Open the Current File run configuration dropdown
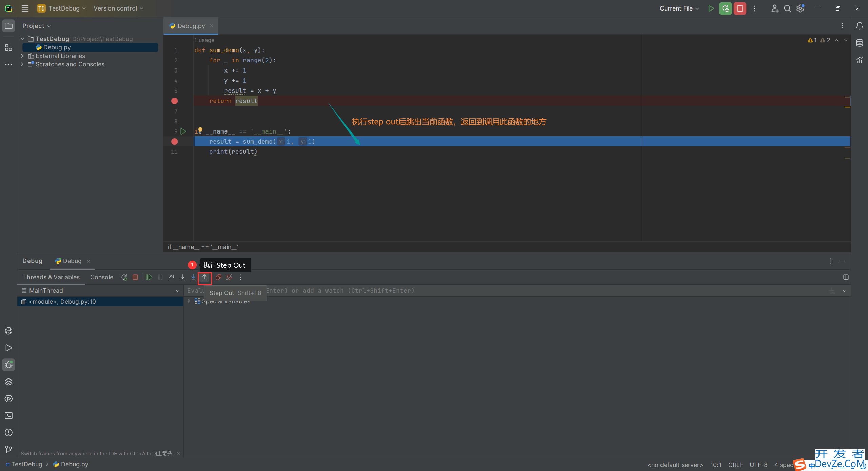Image resolution: width=868 pixels, height=471 pixels. [679, 8]
